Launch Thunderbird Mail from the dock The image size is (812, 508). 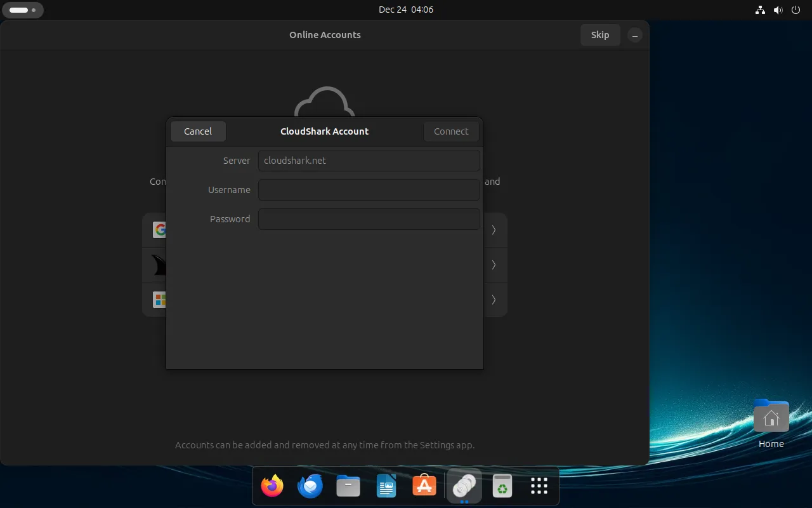tap(310, 486)
